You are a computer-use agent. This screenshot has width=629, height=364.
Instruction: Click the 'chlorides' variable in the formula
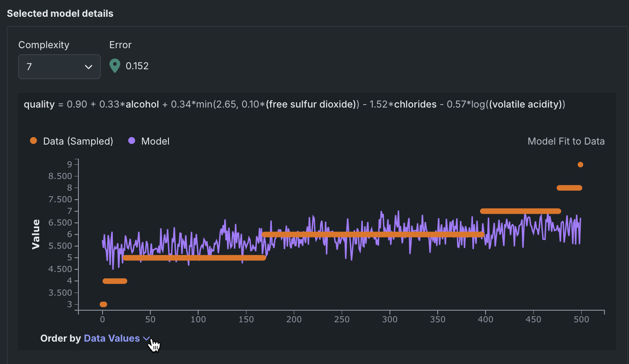(x=415, y=105)
